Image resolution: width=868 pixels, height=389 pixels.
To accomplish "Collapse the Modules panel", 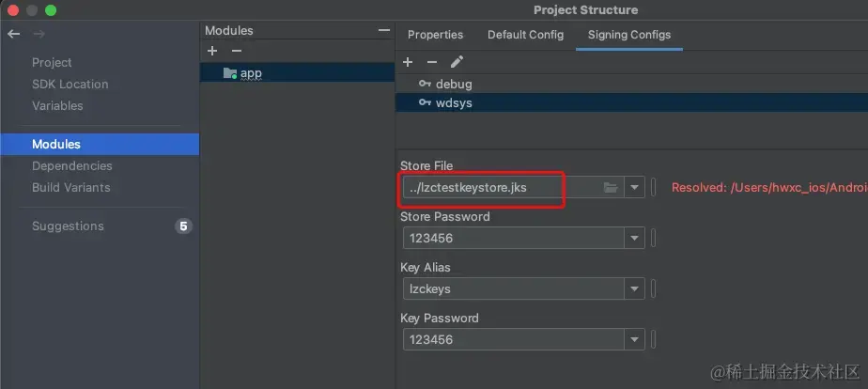I will coord(383,30).
